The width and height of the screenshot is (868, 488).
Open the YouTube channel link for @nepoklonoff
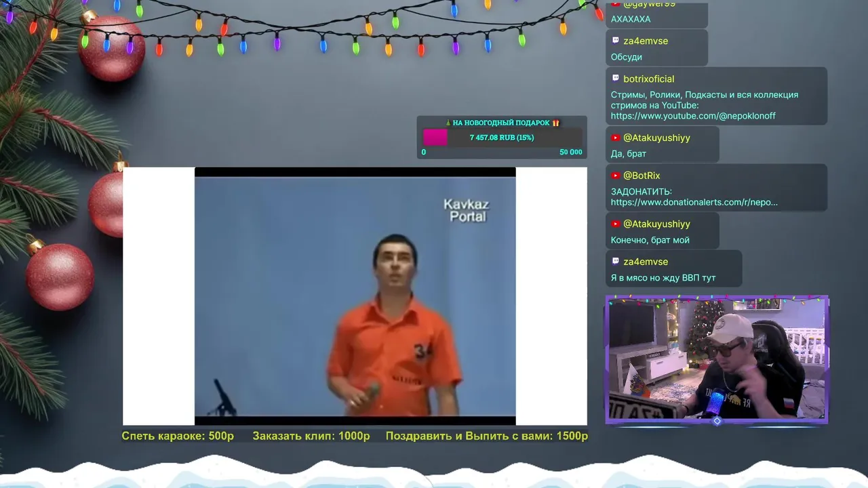(693, 116)
